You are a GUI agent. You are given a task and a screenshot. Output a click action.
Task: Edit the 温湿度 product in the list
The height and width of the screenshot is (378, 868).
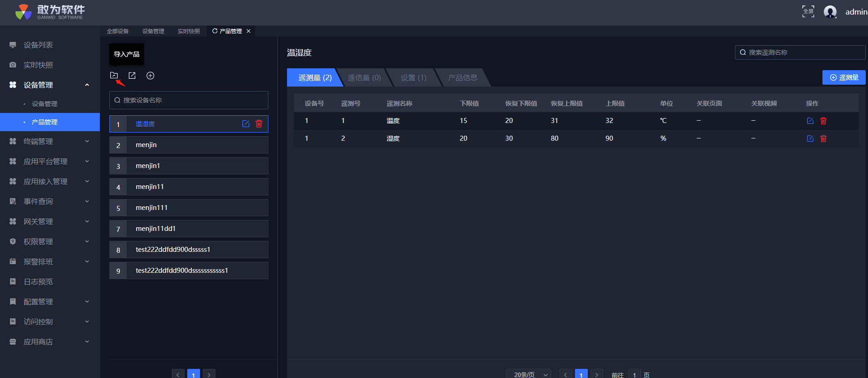pyautogui.click(x=246, y=124)
